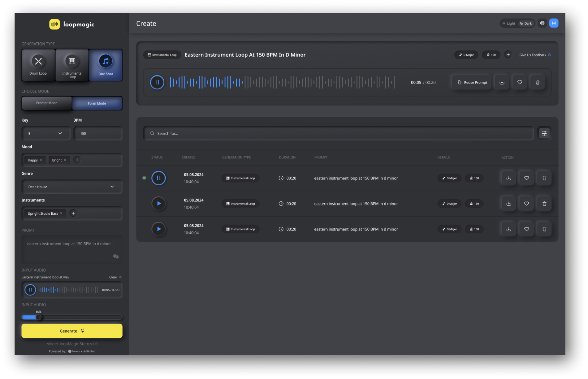Add a new instrument tag
The height and width of the screenshot is (379, 588).
coord(73,213)
